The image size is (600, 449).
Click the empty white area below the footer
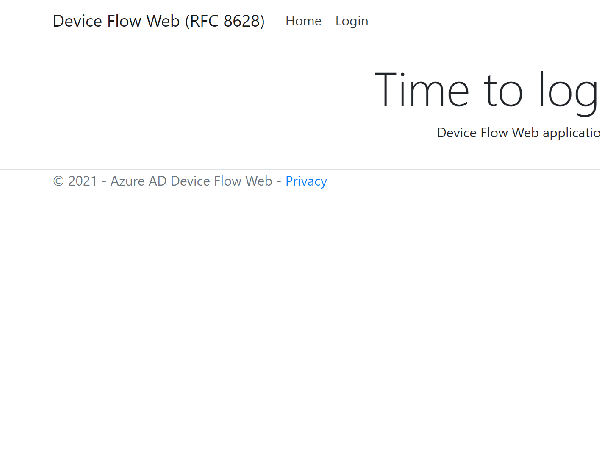point(300,320)
